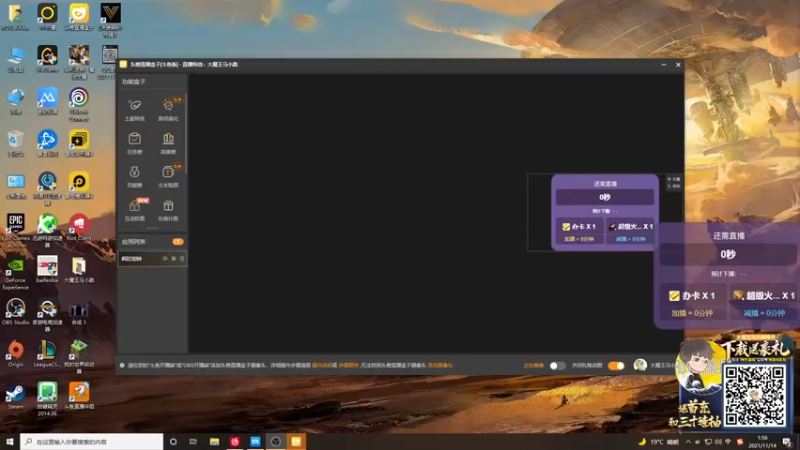The image size is (800, 450).
Task: Open the red NetEase music taskbar icon
Action: pos(235,442)
